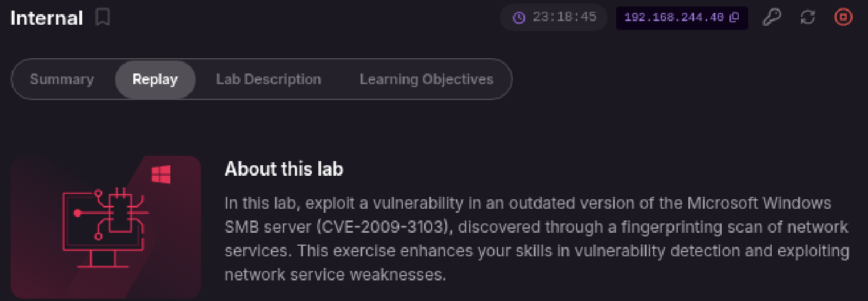Revert the machine with refresh icon

pos(808,18)
